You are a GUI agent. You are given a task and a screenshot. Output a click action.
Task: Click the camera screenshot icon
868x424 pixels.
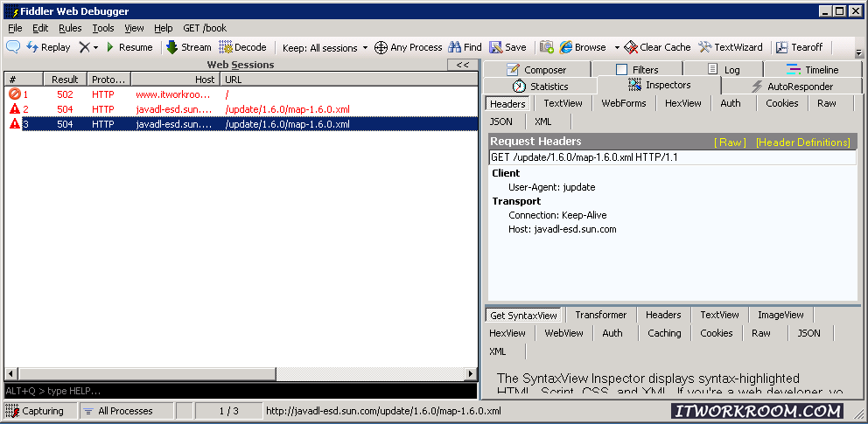[547, 47]
